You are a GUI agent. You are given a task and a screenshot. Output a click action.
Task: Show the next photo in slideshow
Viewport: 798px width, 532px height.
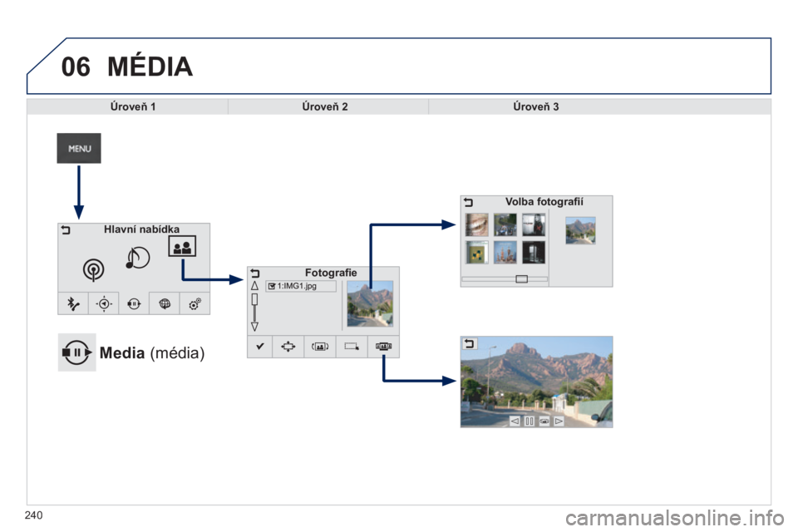(559, 421)
